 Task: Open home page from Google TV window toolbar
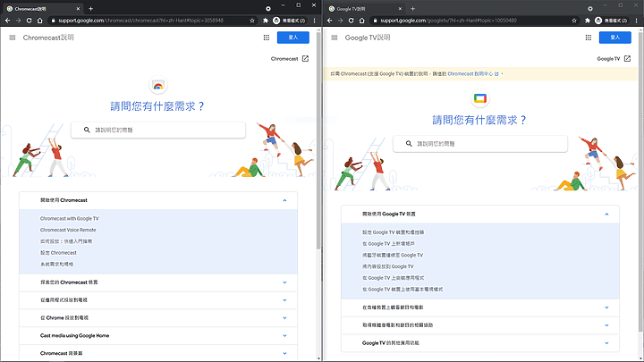click(x=362, y=21)
